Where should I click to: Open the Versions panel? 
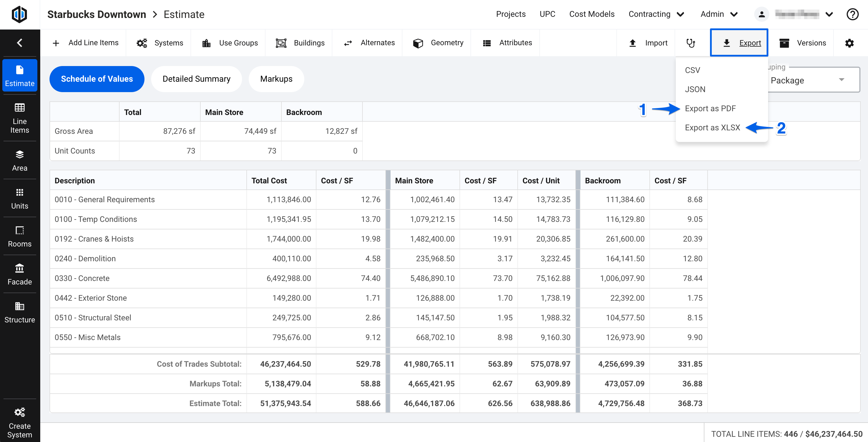pos(803,43)
